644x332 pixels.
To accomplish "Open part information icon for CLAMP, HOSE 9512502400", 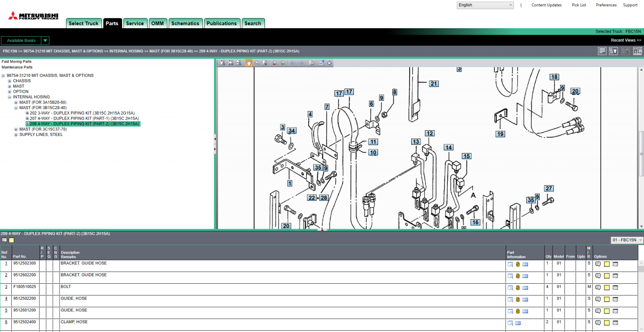I will [510, 323].
